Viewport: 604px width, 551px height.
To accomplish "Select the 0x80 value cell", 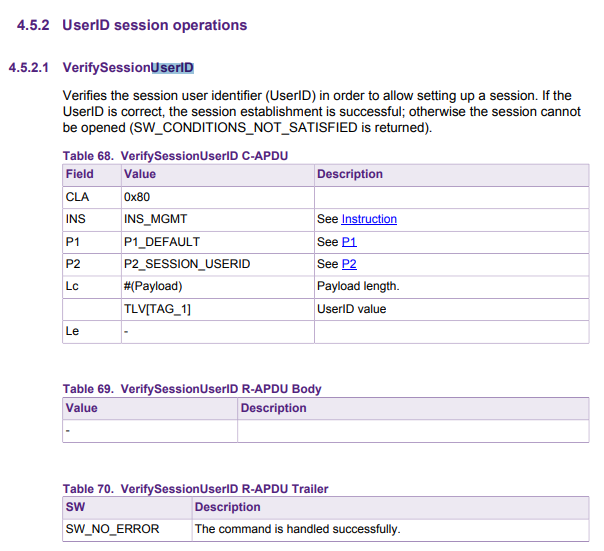I will click(x=137, y=197).
